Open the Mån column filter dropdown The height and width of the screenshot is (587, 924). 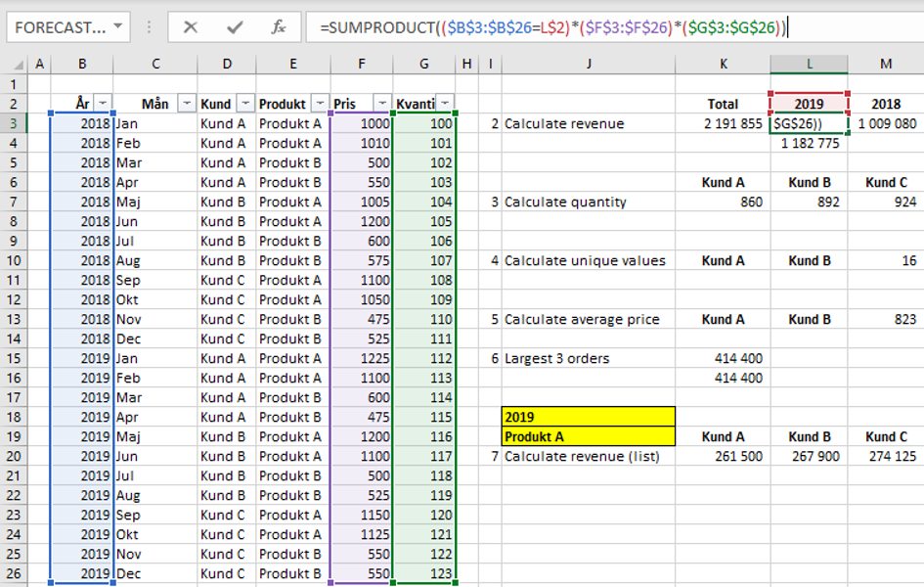click(x=187, y=103)
